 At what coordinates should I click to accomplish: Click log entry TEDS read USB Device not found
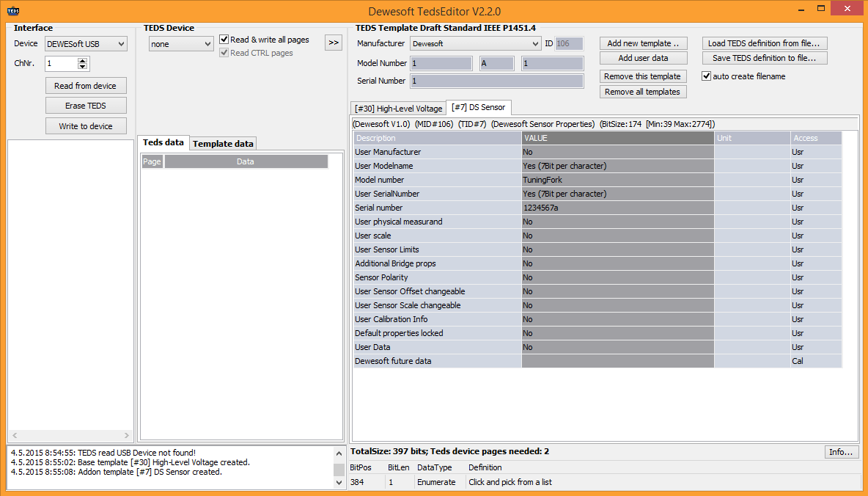click(103, 453)
